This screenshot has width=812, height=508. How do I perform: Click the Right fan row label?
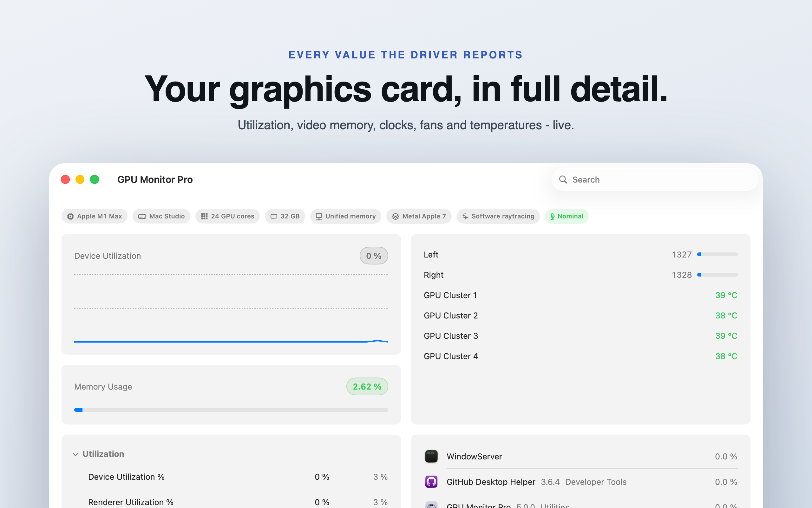click(434, 275)
